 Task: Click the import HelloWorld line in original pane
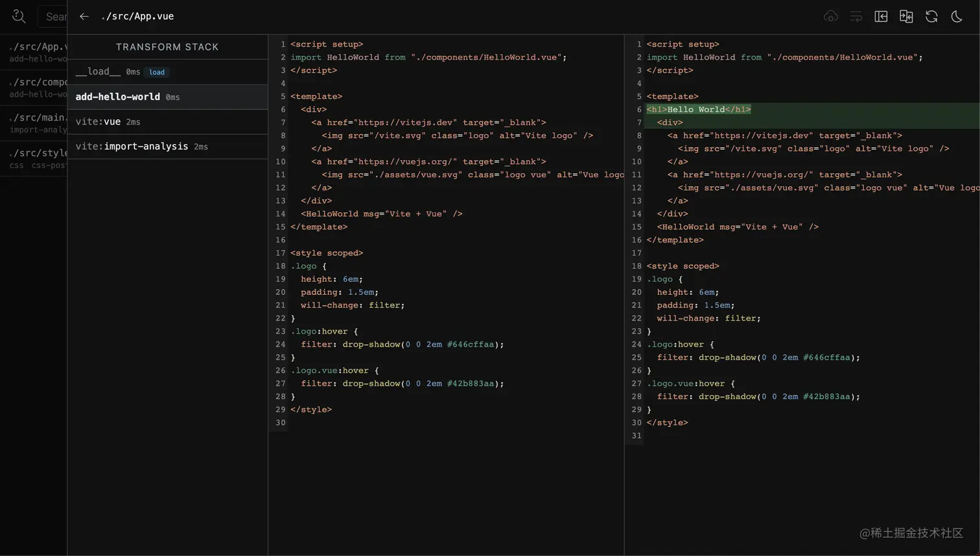pyautogui.click(x=428, y=58)
